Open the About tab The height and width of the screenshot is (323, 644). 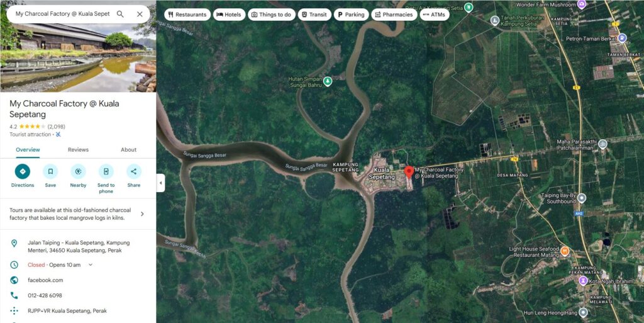(128, 150)
